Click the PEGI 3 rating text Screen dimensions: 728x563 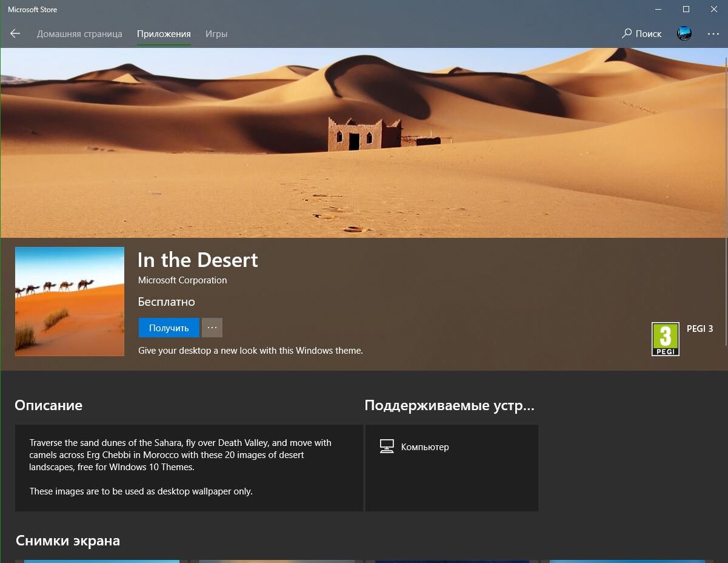(699, 329)
